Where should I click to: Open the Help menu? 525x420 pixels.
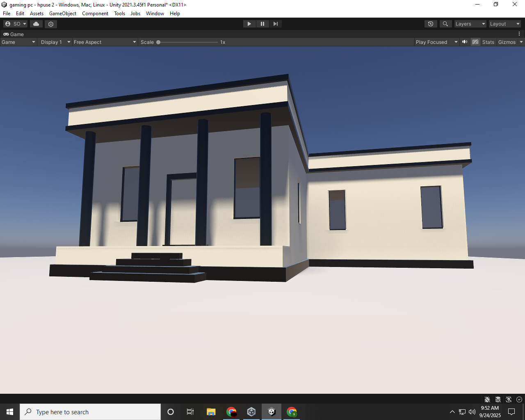tap(175, 14)
